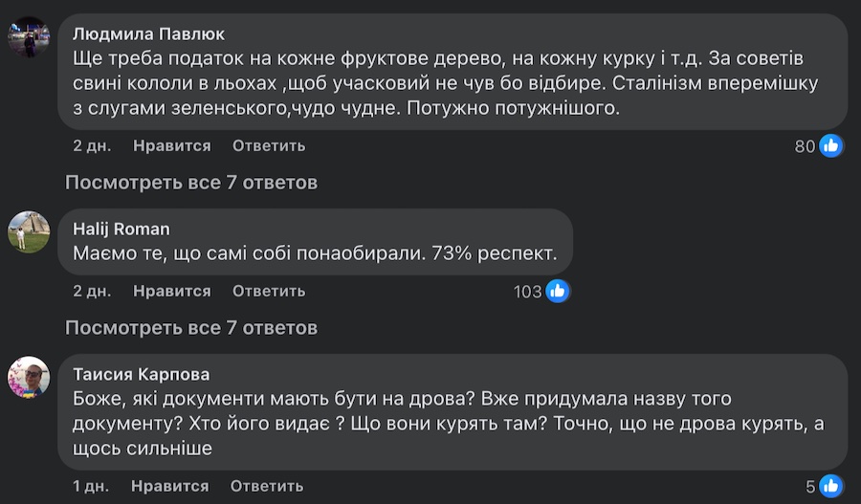The image size is (861, 504).
Task: Open Таисия Карпова's profile avatar
Action: 29,377
